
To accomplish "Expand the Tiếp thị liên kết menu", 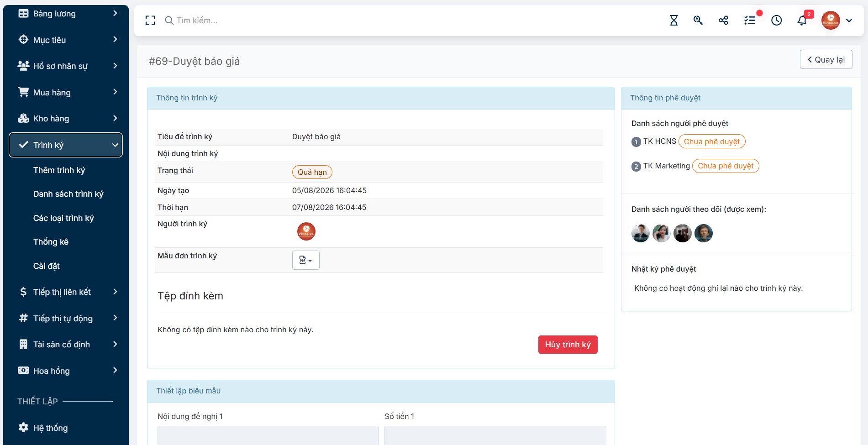I will click(66, 292).
